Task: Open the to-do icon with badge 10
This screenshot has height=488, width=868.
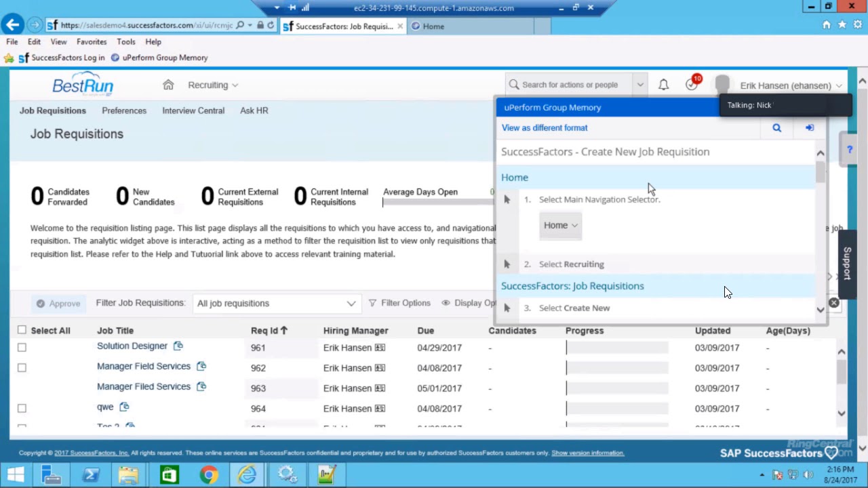Action: [692, 84]
